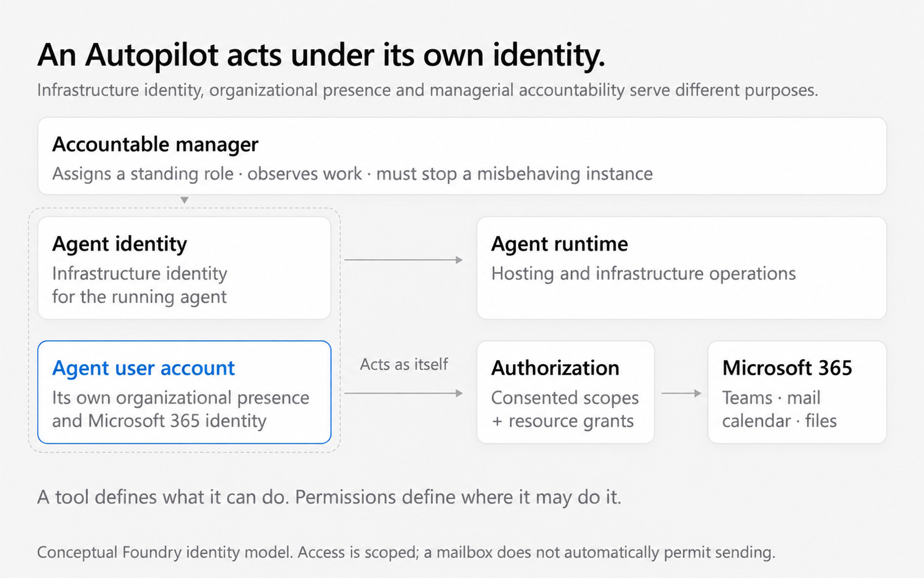
Task: Click the 'Acts as itself' arrow label
Action: [404, 364]
